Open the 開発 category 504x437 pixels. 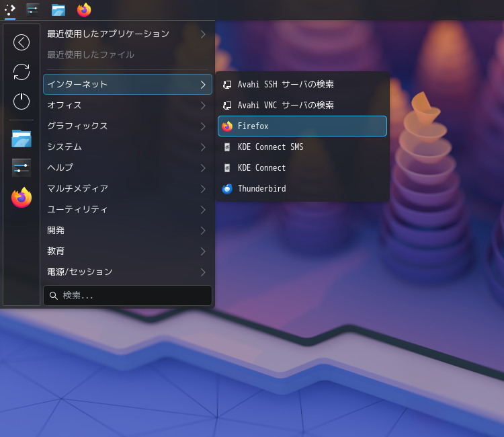tap(128, 231)
